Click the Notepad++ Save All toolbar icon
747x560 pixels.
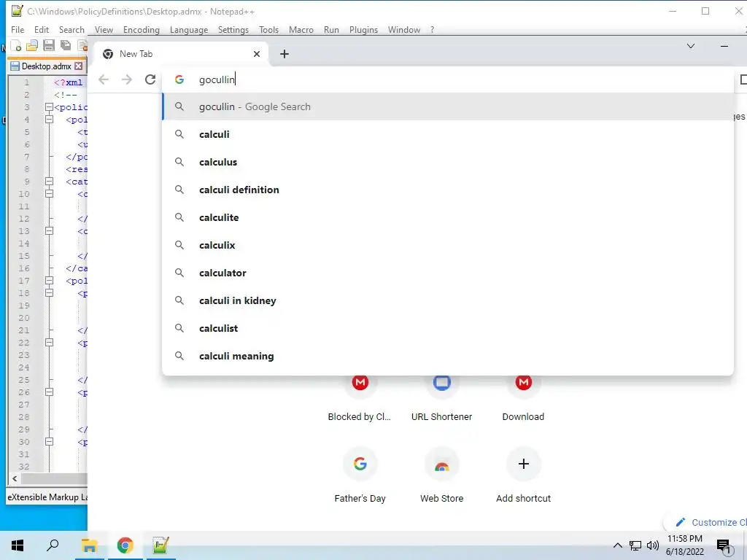[65, 46]
